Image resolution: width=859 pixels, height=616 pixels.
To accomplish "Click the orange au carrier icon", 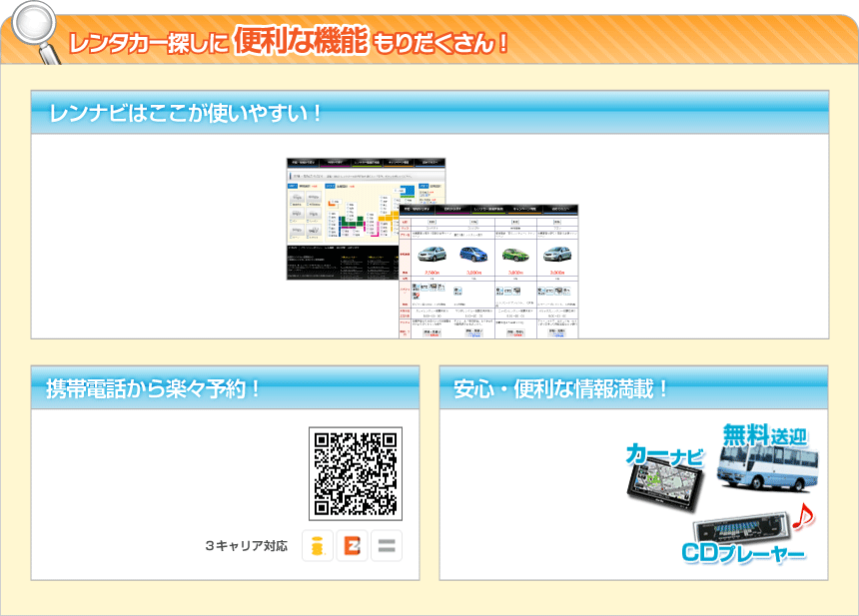I will pos(352,546).
